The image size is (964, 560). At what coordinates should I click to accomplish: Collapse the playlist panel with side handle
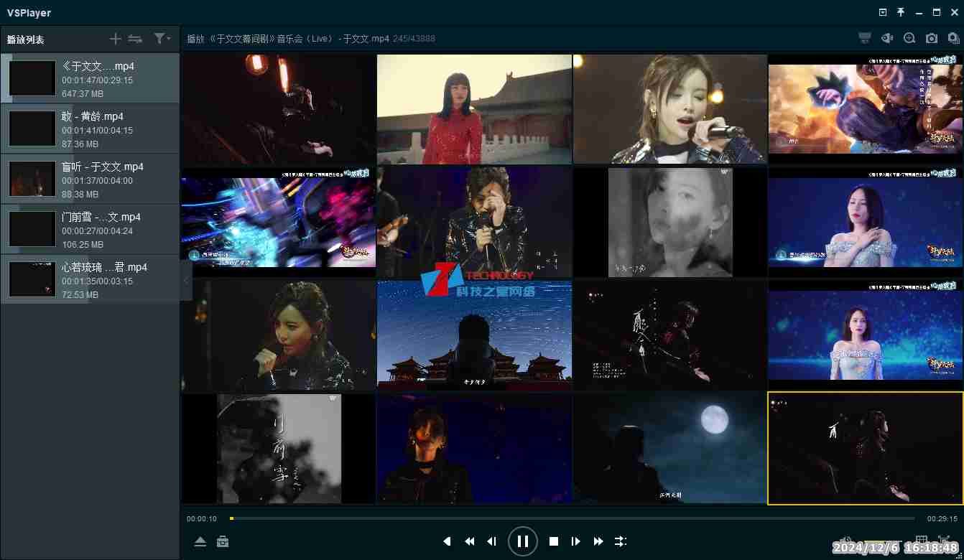click(x=186, y=280)
